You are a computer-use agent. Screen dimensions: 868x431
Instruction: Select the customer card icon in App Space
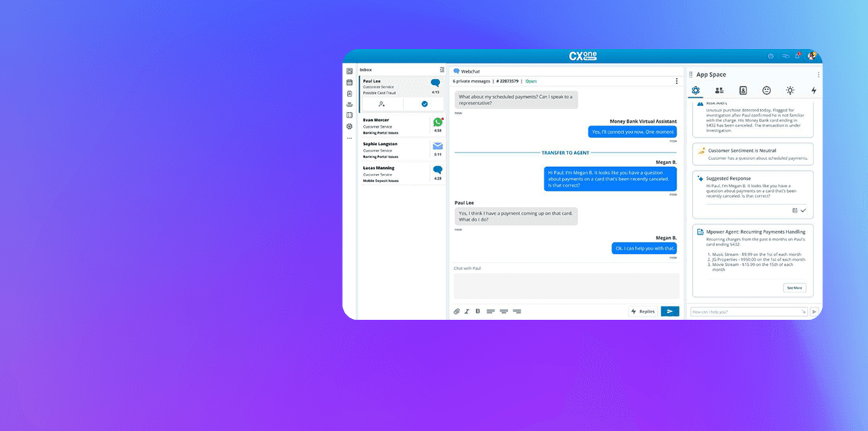coord(742,90)
